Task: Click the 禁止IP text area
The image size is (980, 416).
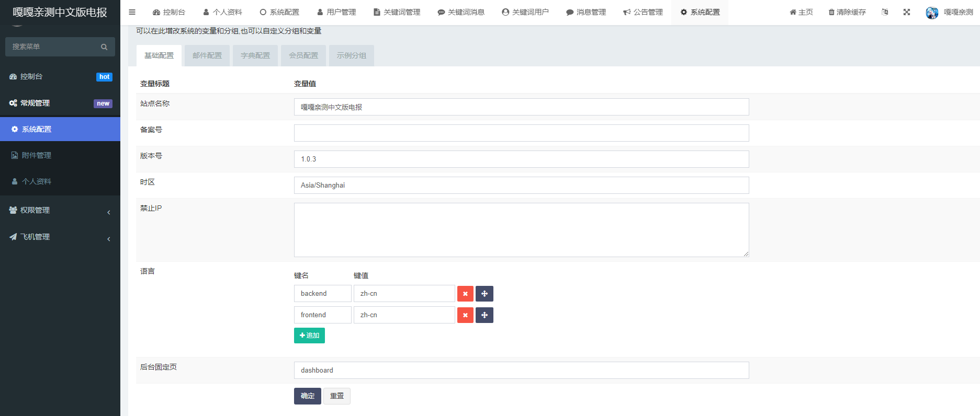Action: point(521,230)
